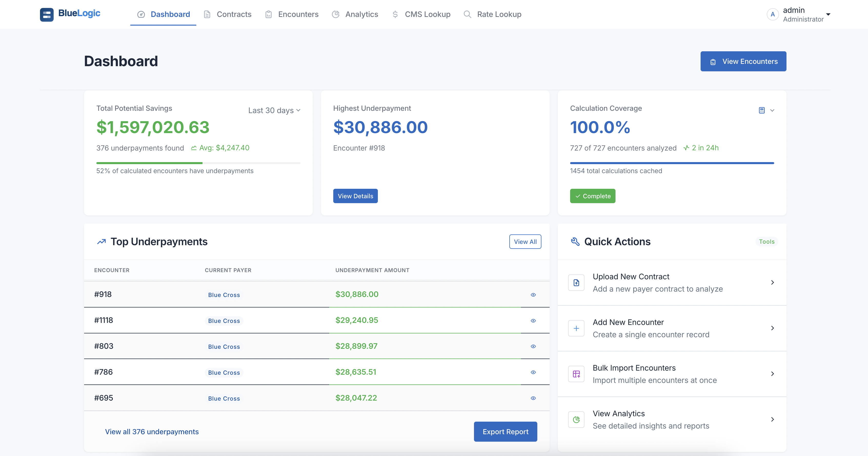Click the admin avatar icon
868x456 pixels.
click(x=772, y=15)
